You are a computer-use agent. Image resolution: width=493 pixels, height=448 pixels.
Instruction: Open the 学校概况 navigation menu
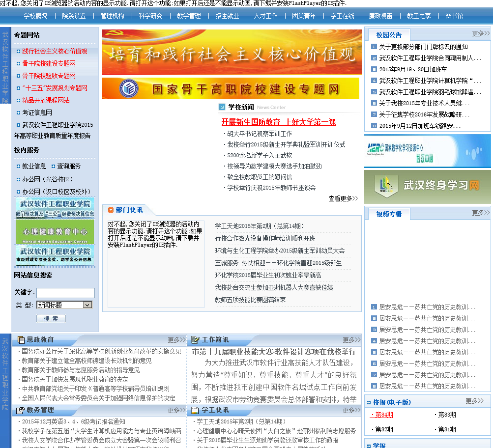pyautogui.click(x=35, y=16)
